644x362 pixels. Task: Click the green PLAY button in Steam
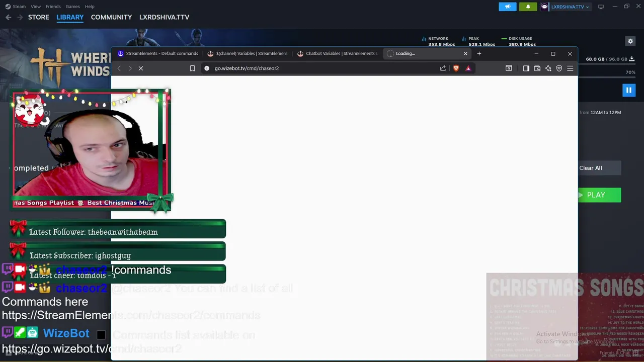point(599,195)
